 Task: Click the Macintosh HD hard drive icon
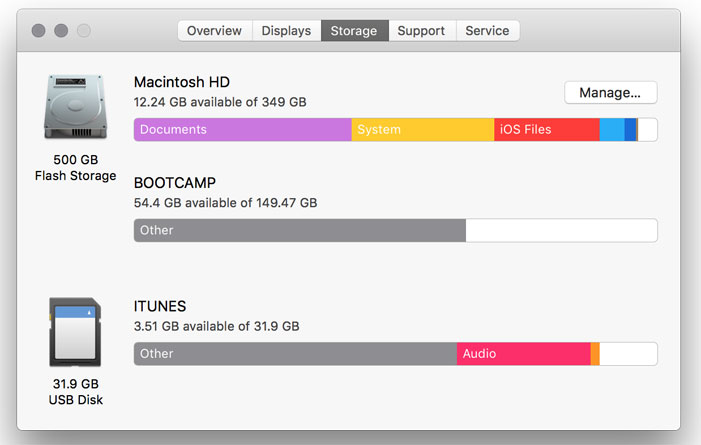[x=76, y=106]
